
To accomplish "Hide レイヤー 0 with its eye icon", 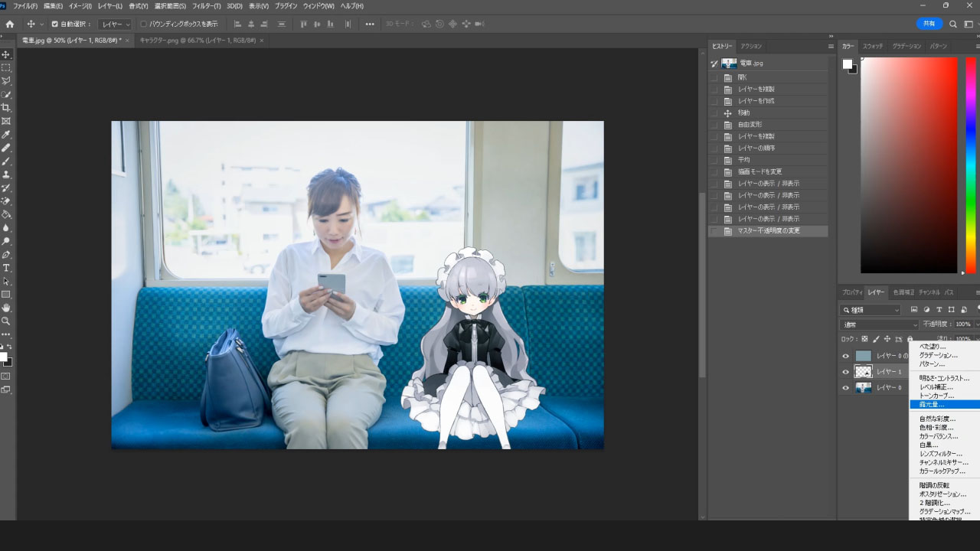I will (846, 388).
